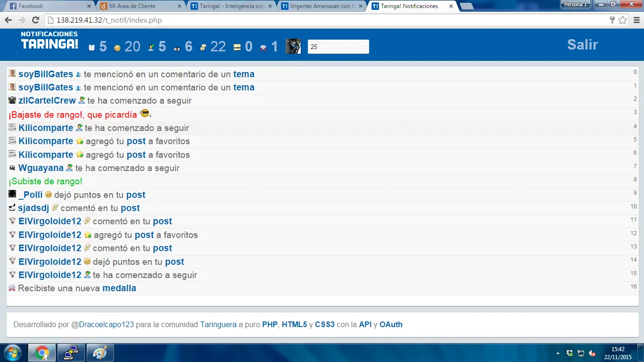The height and width of the screenshot is (362, 644).
Task: Click Kilicomparte avatar in row 5
Action: pyautogui.click(x=12, y=140)
